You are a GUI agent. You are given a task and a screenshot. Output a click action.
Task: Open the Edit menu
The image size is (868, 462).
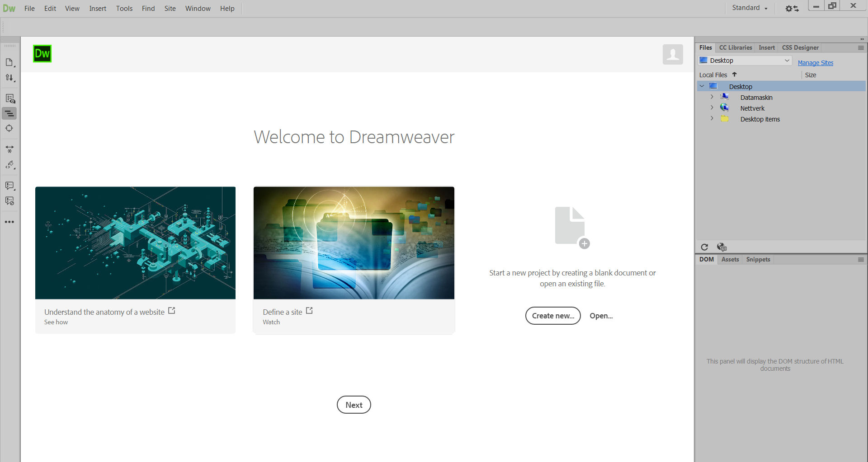[x=50, y=8]
